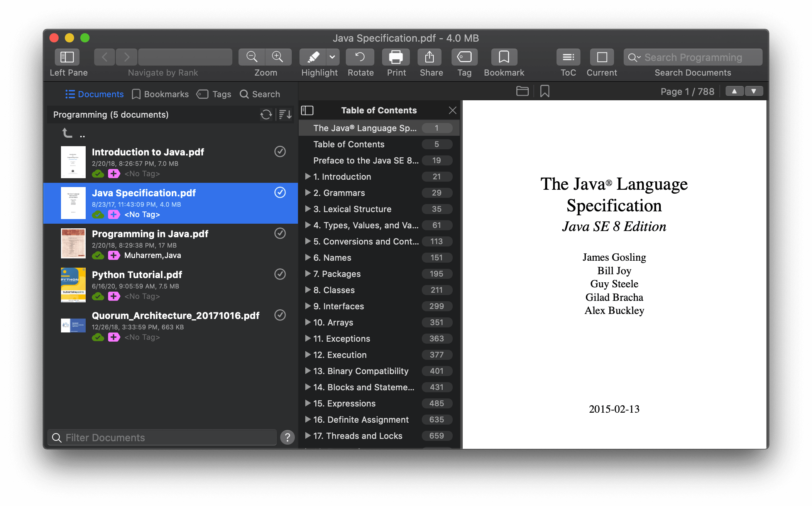Open the Share menu icon
Image resolution: width=812 pixels, height=506 pixels.
point(430,57)
